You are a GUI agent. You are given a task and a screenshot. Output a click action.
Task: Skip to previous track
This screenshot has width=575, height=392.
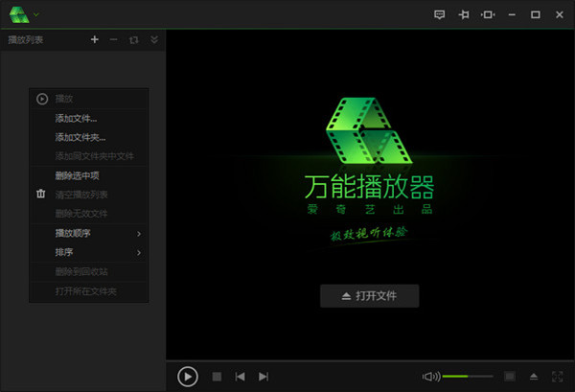pyautogui.click(x=240, y=377)
